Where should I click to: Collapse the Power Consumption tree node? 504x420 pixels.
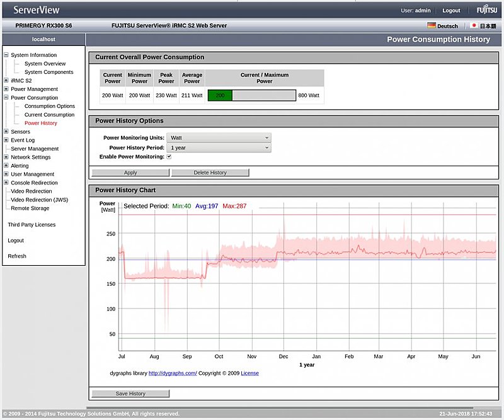pos(6,98)
